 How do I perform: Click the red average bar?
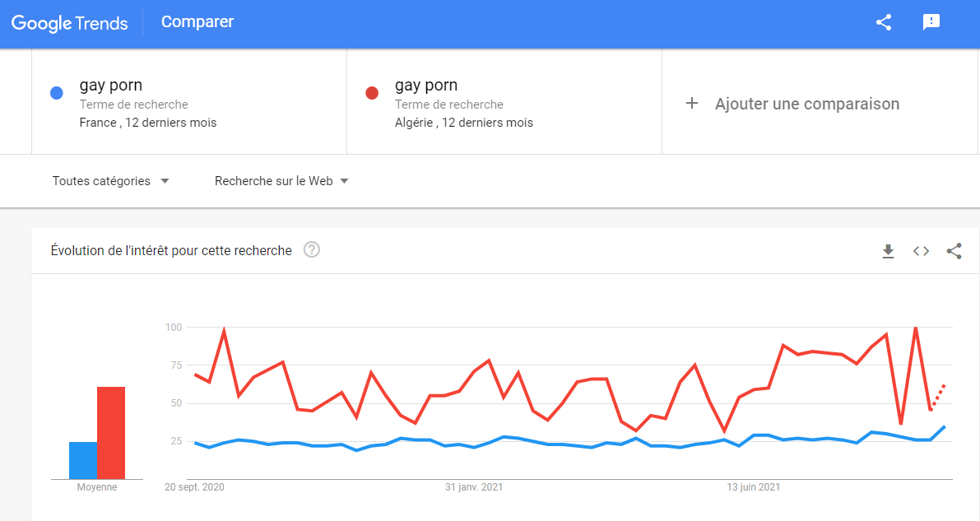(111, 432)
